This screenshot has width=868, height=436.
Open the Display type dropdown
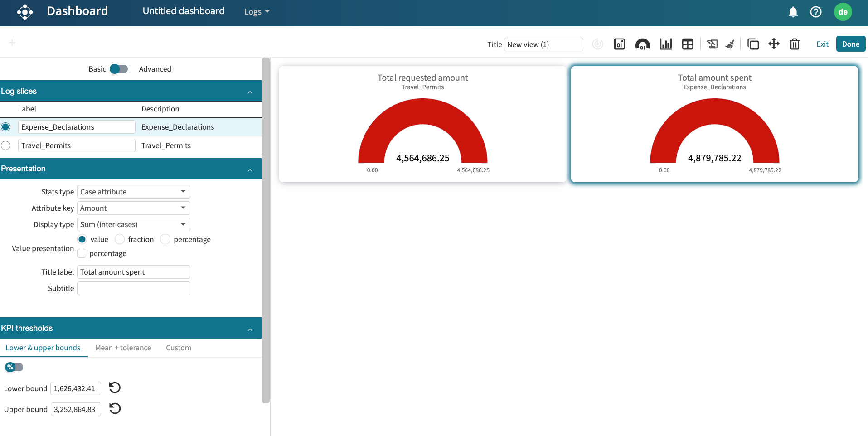click(133, 224)
